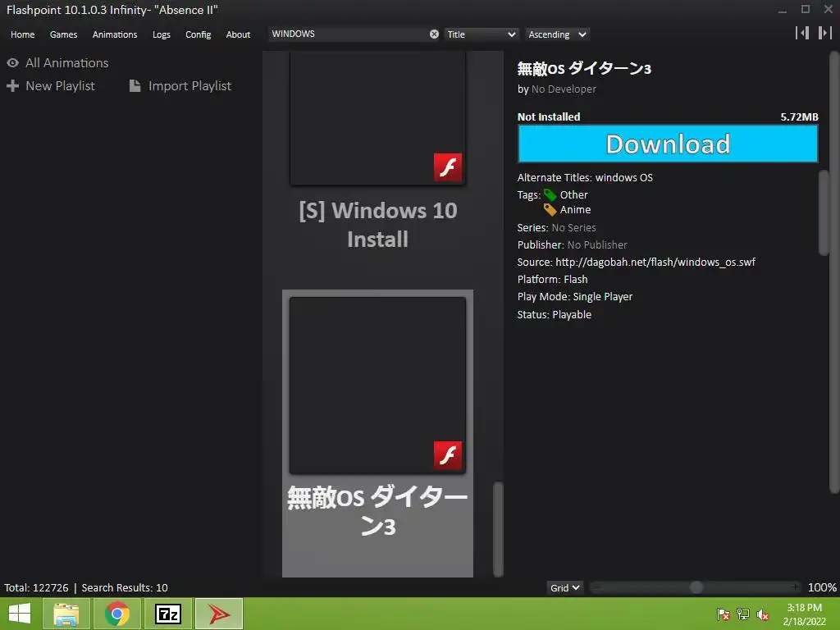
Task: Click the No Publisher value
Action: click(x=597, y=244)
